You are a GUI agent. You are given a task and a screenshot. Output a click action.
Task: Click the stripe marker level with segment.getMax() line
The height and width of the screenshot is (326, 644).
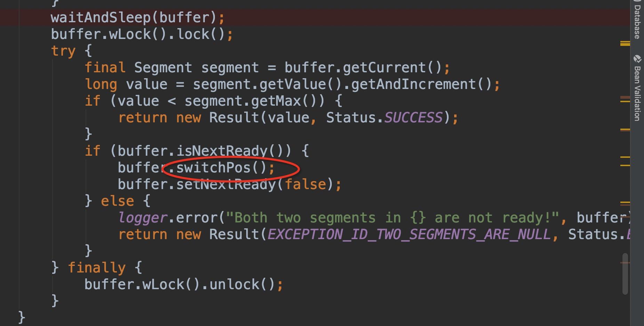pyautogui.click(x=625, y=100)
